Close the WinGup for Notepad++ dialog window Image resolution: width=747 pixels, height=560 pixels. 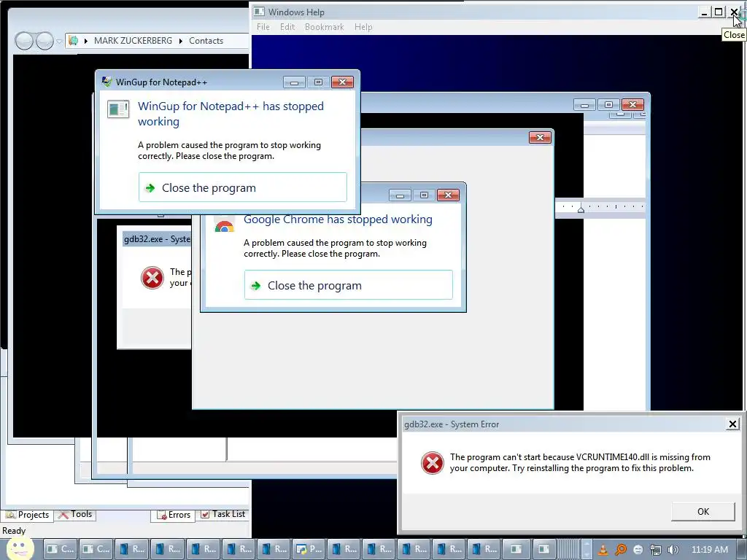[342, 82]
